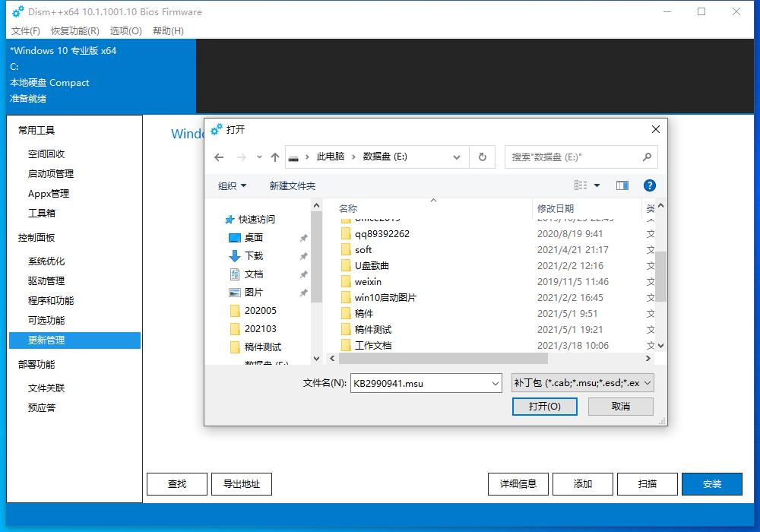The image size is (760, 532).
Task: Click the 打开(O) button
Action: pyautogui.click(x=544, y=406)
